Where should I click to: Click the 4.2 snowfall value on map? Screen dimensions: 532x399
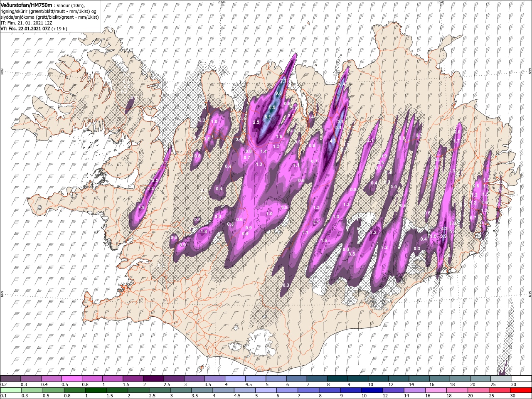pos(444,229)
